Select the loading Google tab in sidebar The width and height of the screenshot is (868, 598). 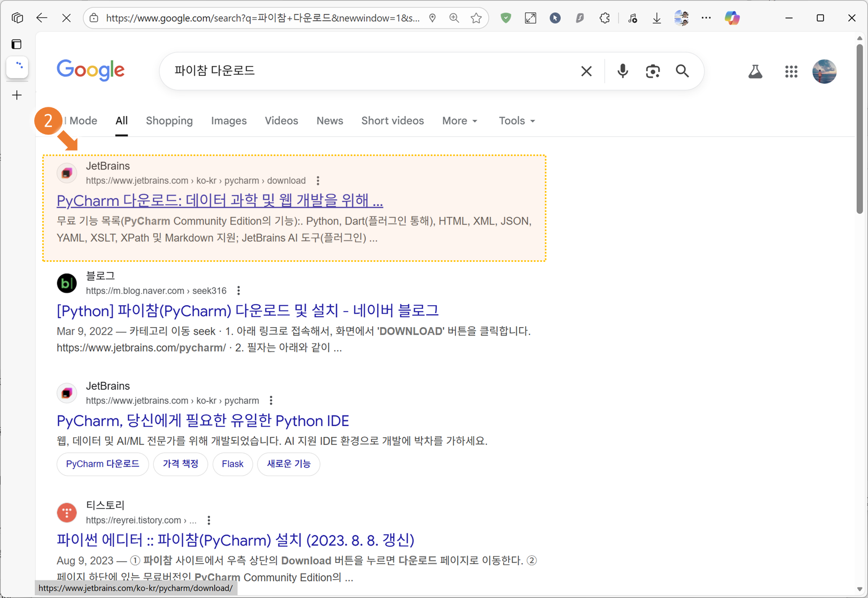pyautogui.click(x=18, y=67)
